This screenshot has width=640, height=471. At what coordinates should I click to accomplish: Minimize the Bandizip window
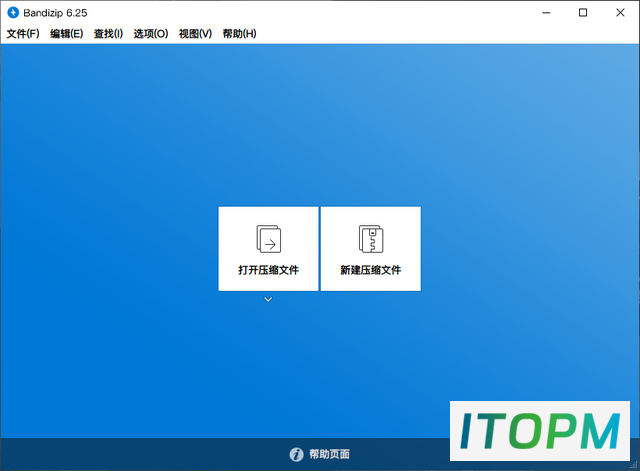click(x=546, y=13)
